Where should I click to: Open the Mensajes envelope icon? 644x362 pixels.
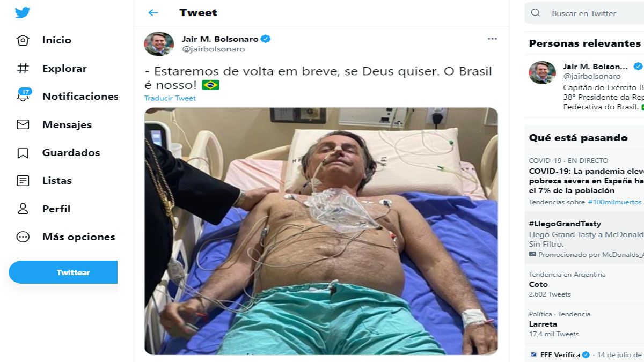[x=23, y=124]
